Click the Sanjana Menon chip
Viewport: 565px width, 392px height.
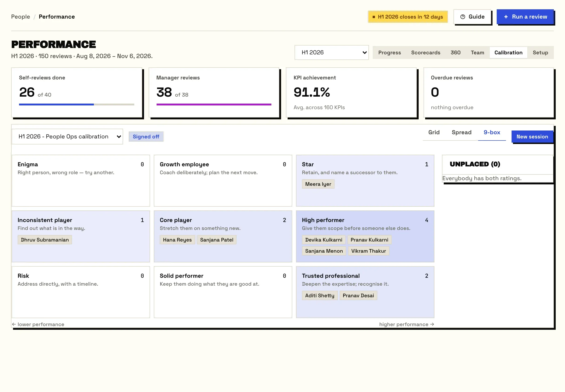pos(324,251)
